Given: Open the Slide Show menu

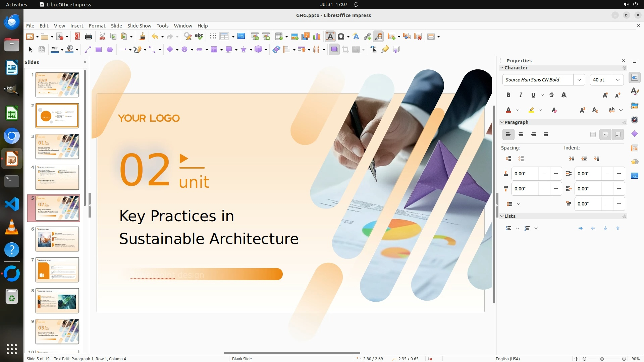Looking at the screenshot, I should 139,26.
